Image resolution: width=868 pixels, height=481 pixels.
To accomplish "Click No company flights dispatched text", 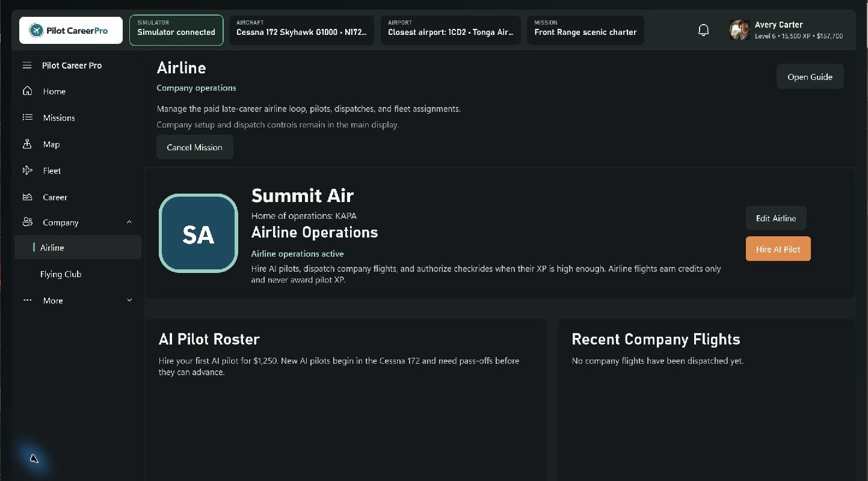I will [657, 361].
